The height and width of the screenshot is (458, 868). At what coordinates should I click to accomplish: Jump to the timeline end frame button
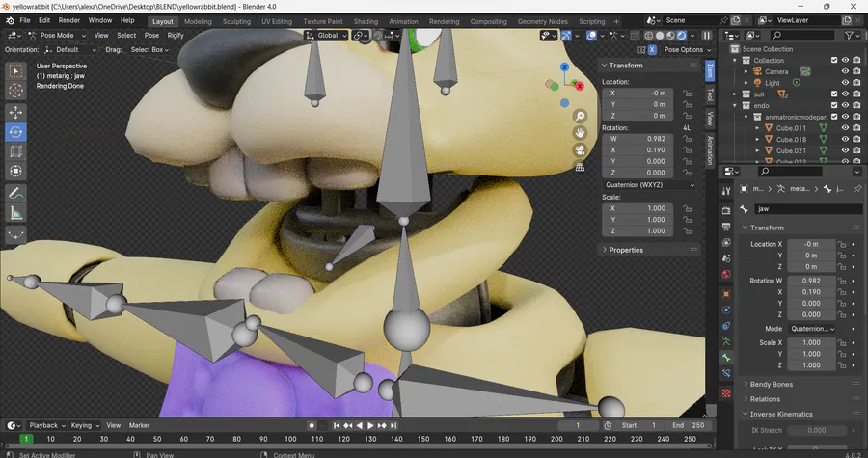393,425
